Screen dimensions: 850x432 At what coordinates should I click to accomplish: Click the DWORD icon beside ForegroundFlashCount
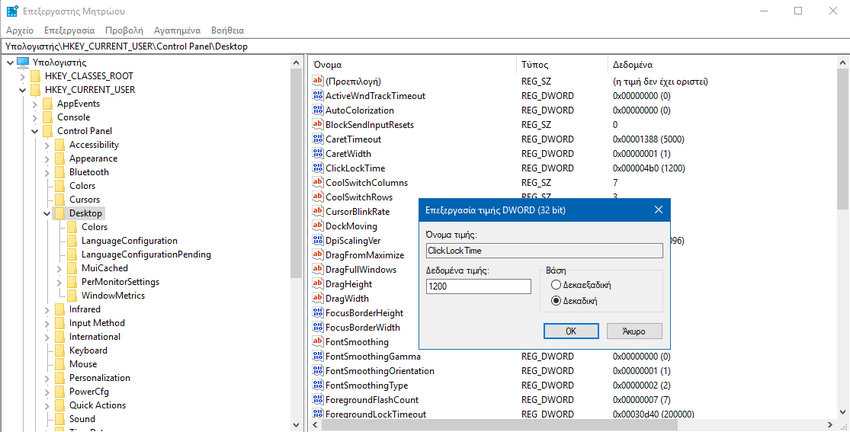pyautogui.click(x=318, y=400)
